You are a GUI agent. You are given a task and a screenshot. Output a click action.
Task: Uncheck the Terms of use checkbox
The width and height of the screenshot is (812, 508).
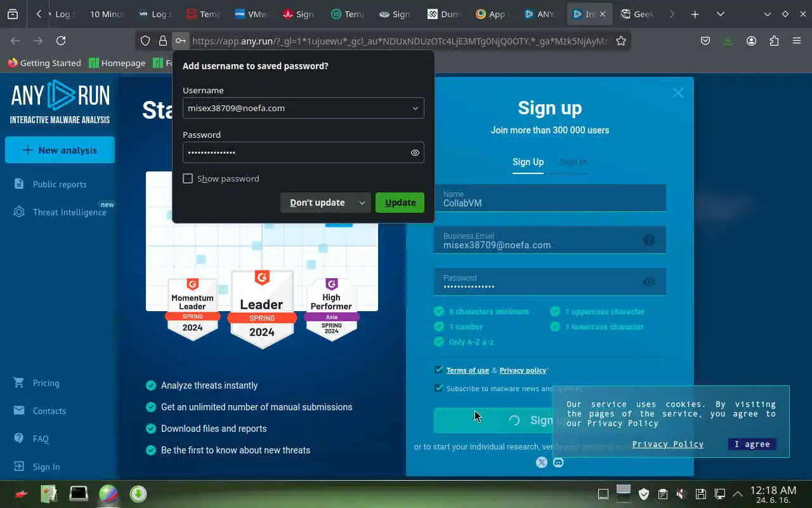pyautogui.click(x=439, y=370)
